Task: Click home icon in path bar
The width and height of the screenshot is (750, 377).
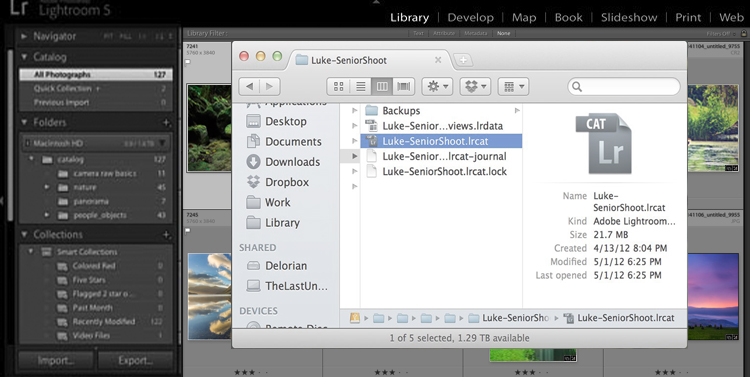Action: point(354,318)
